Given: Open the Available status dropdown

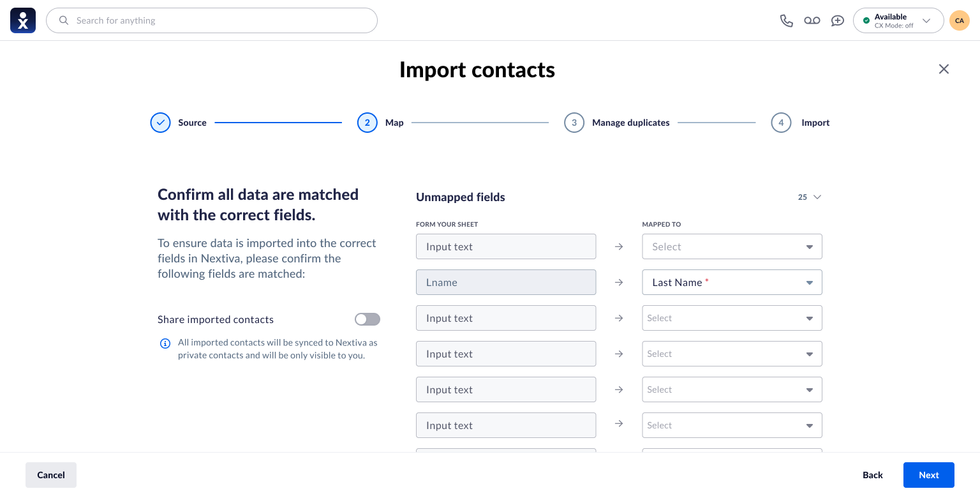Looking at the screenshot, I should [x=898, y=20].
